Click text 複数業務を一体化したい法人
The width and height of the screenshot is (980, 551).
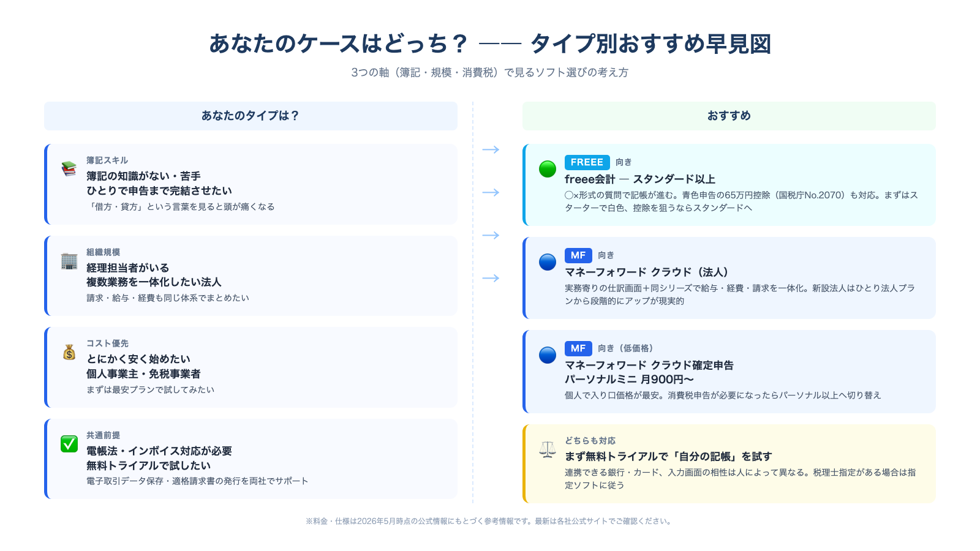click(154, 282)
